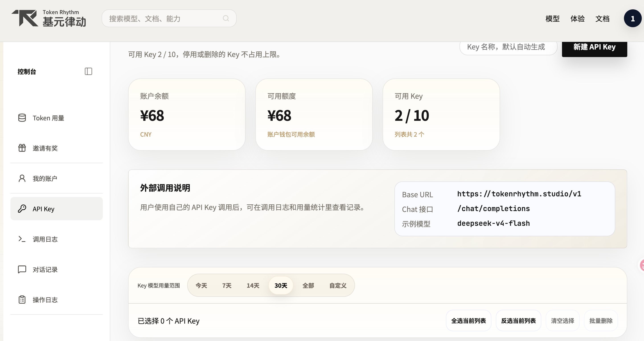Collapse the sidebar with the panel icon

click(x=88, y=72)
